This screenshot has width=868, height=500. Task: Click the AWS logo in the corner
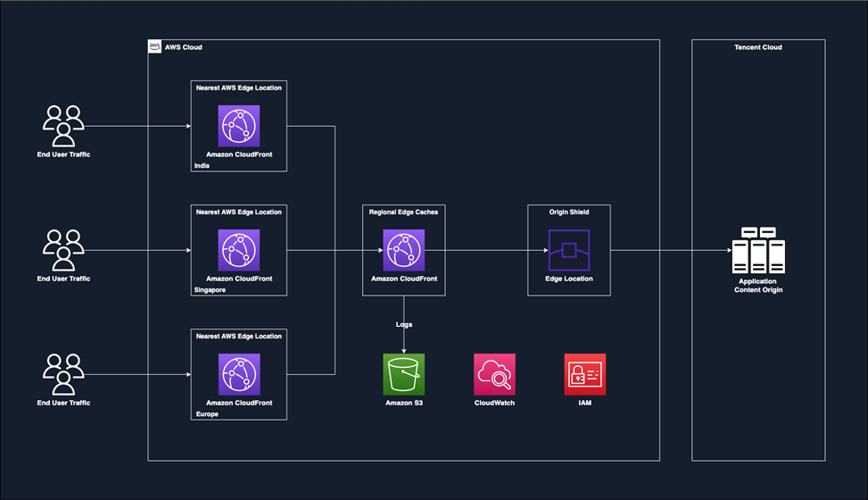[x=155, y=46]
